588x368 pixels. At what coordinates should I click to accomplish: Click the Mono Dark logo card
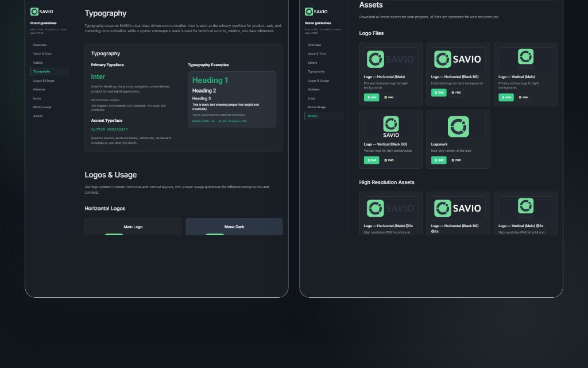point(234,227)
